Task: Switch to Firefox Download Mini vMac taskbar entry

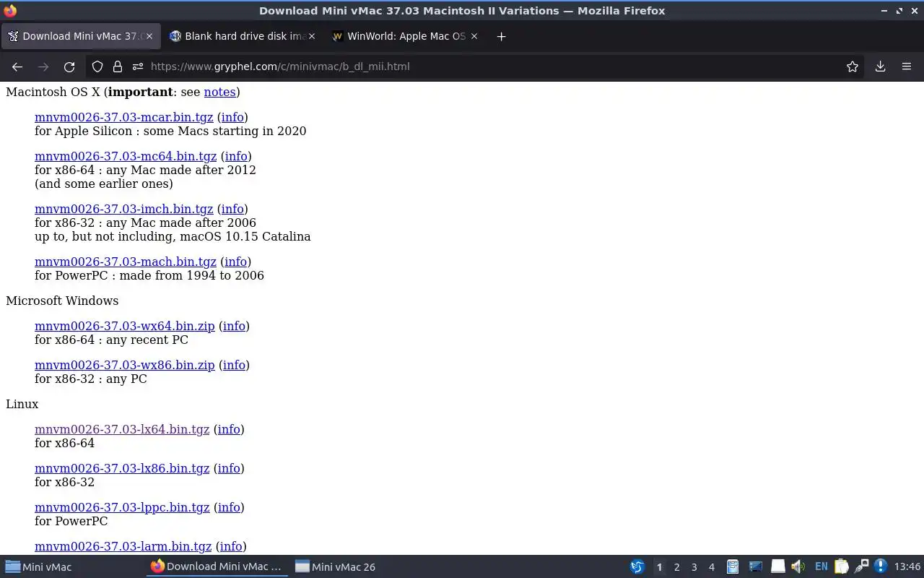Action: pyautogui.click(x=217, y=566)
